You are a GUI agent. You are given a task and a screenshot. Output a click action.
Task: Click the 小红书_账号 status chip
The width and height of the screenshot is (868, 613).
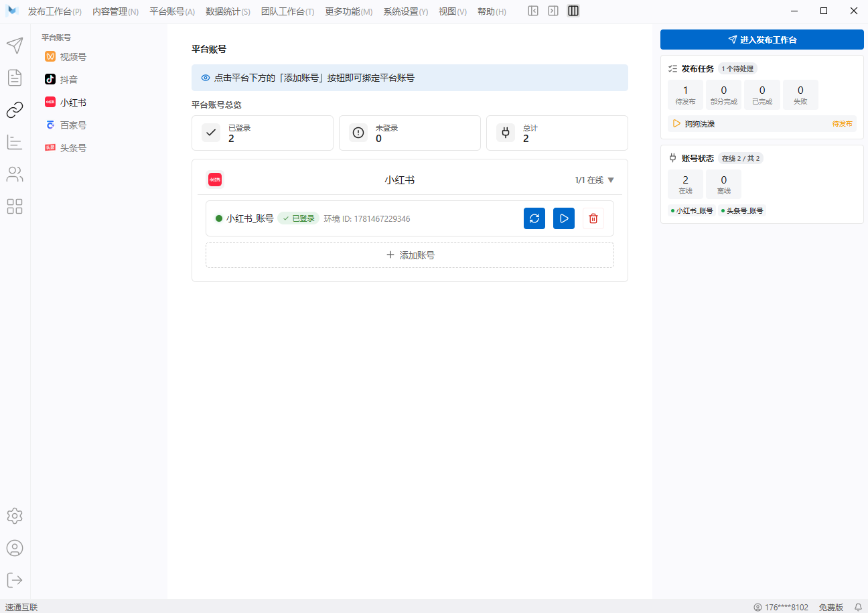tap(692, 210)
